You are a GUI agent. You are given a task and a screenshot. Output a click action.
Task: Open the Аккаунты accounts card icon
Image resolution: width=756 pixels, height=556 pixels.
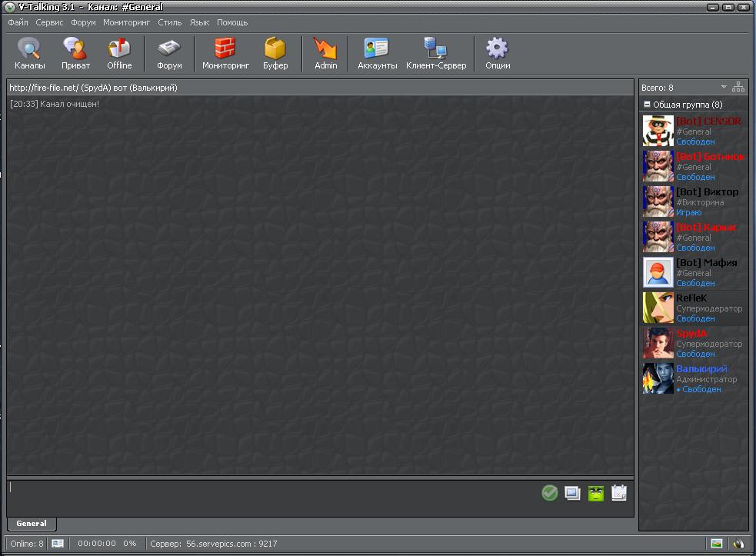[x=377, y=53]
